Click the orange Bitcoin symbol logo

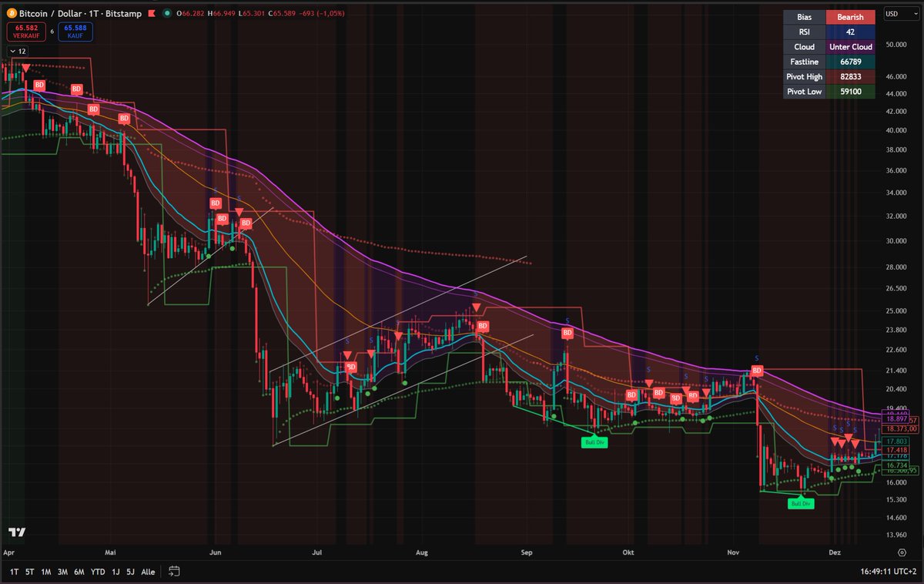(x=10, y=13)
